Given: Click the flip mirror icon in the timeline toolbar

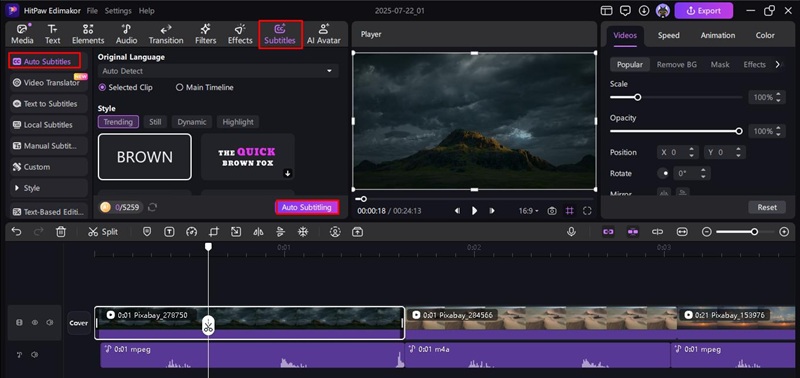Looking at the screenshot, I should (258, 232).
